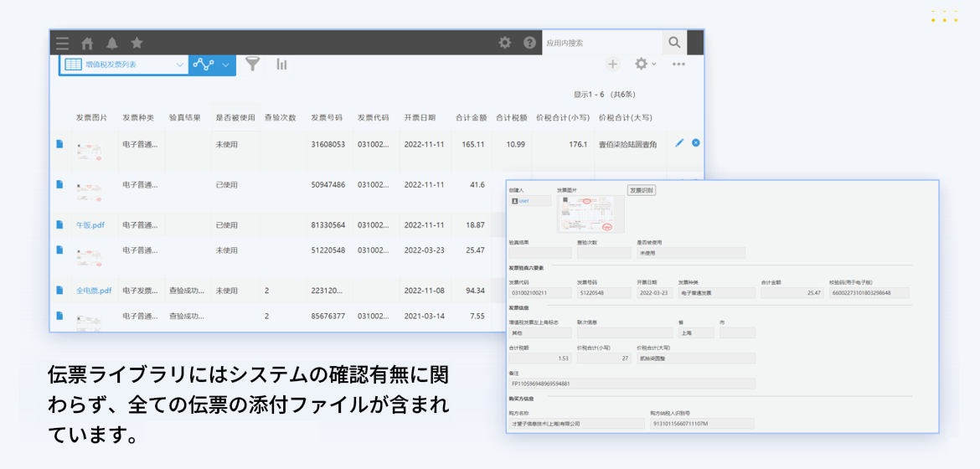Click the 价税合计(大写) column header
This screenshot has height=469, width=980.
pyautogui.click(x=626, y=117)
